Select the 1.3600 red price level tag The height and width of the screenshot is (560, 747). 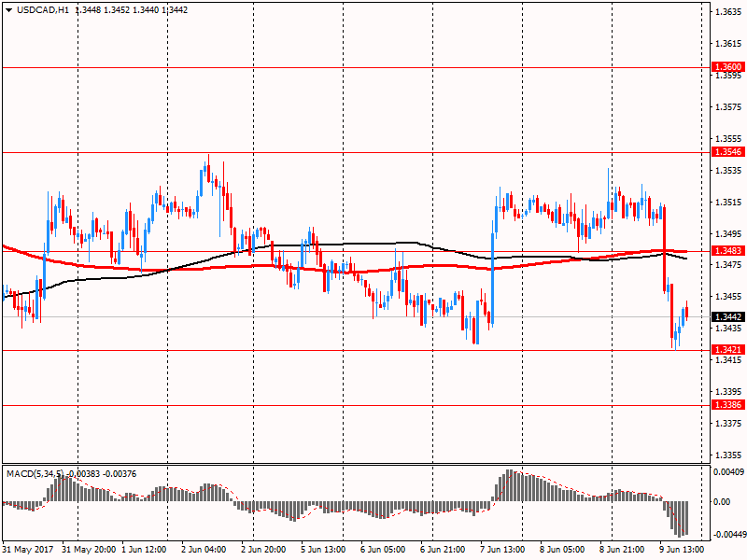click(x=728, y=66)
